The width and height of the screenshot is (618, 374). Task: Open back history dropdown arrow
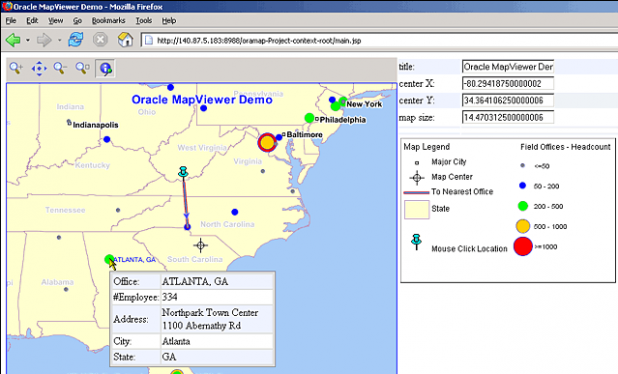point(28,40)
